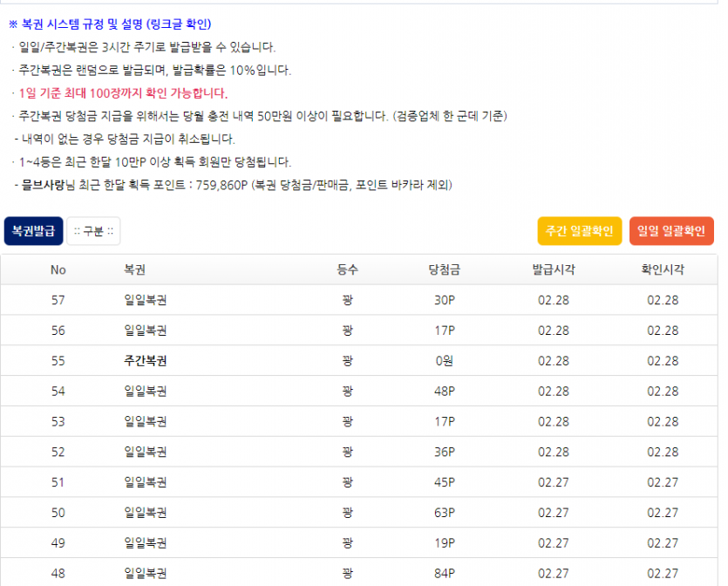Click the 일일복권 entry in row 57
The width and height of the screenshot is (728, 586).
click(146, 300)
